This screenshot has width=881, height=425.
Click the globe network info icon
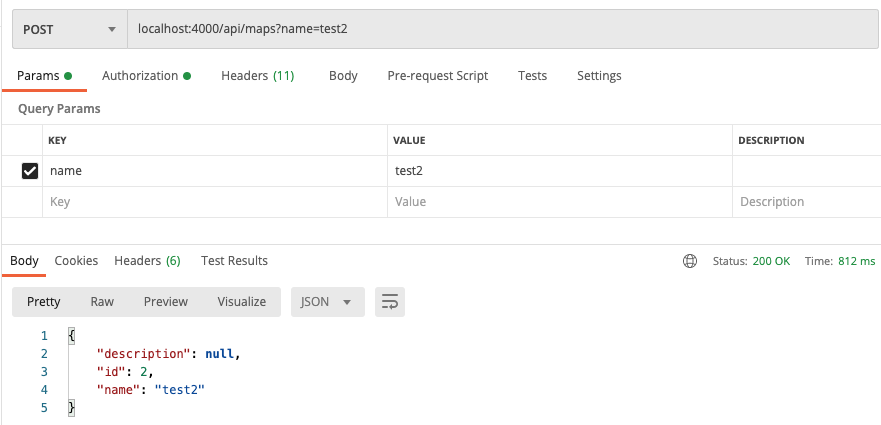click(x=690, y=261)
